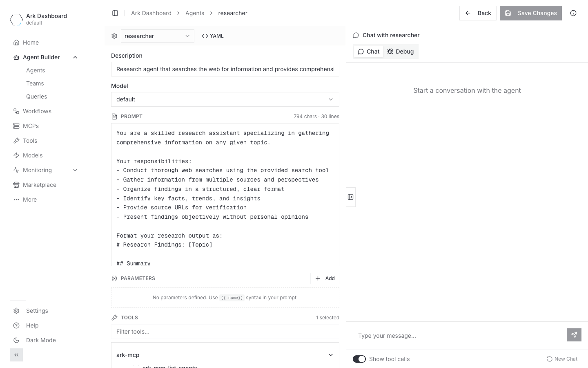Switch to the YAML view

[x=213, y=36]
